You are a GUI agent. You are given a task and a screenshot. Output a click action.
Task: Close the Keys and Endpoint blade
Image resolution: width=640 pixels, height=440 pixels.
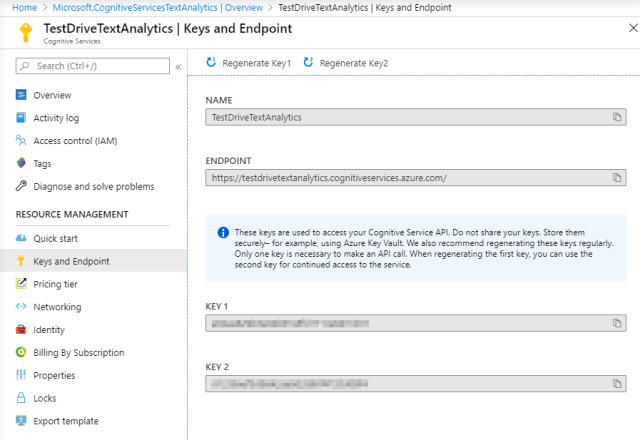[633, 28]
